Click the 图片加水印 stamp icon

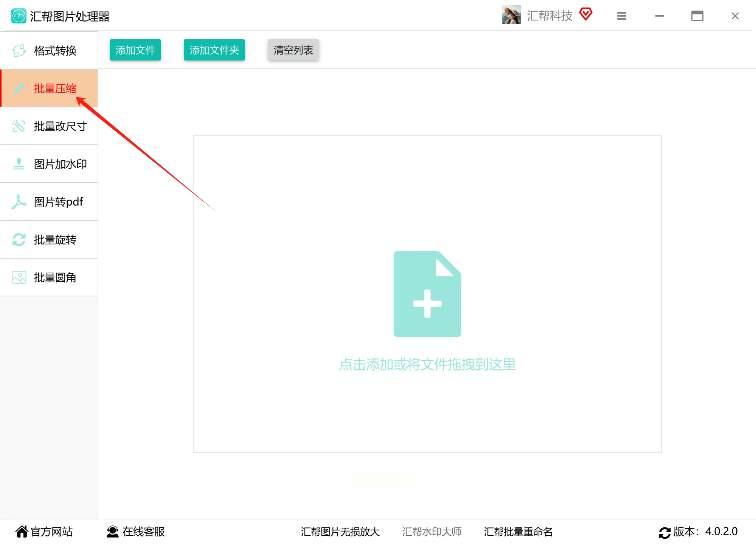19,164
